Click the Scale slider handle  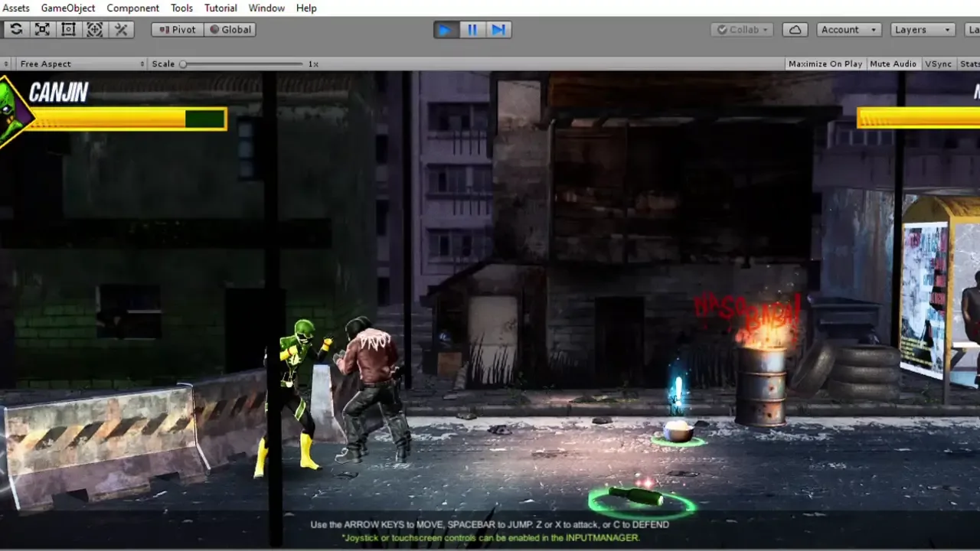(183, 64)
